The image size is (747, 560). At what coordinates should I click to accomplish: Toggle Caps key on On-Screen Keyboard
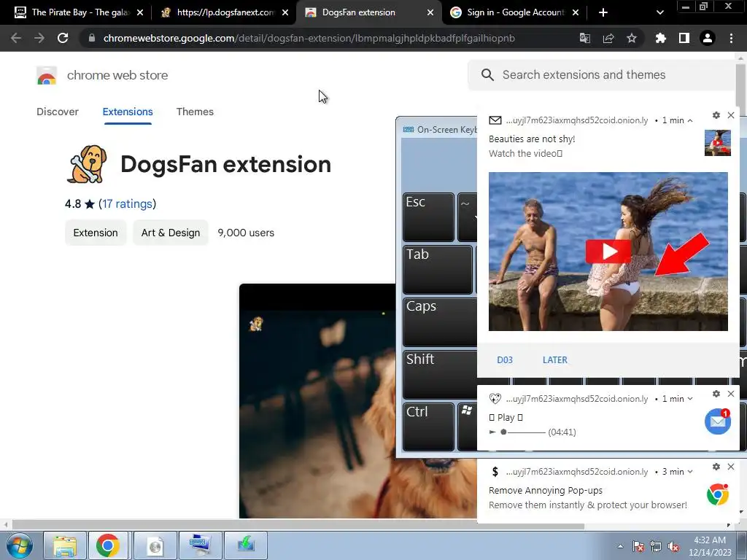(440, 322)
